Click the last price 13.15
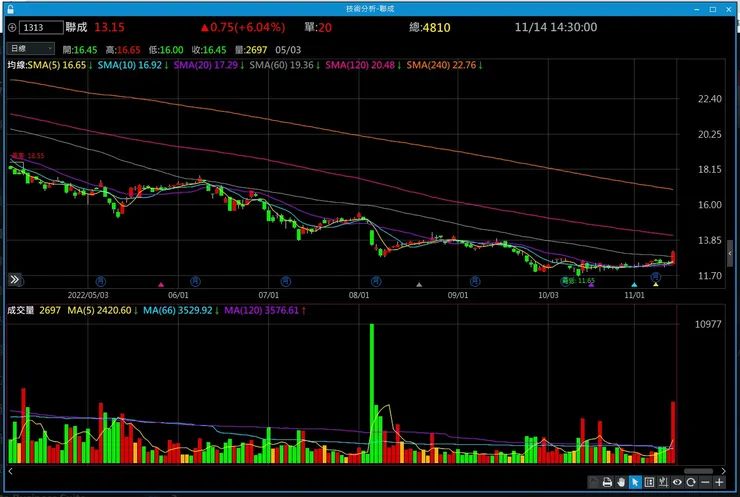 click(x=109, y=27)
